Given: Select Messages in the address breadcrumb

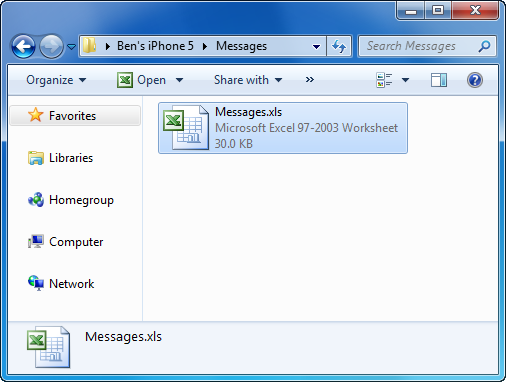Looking at the screenshot, I should [241, 46].
